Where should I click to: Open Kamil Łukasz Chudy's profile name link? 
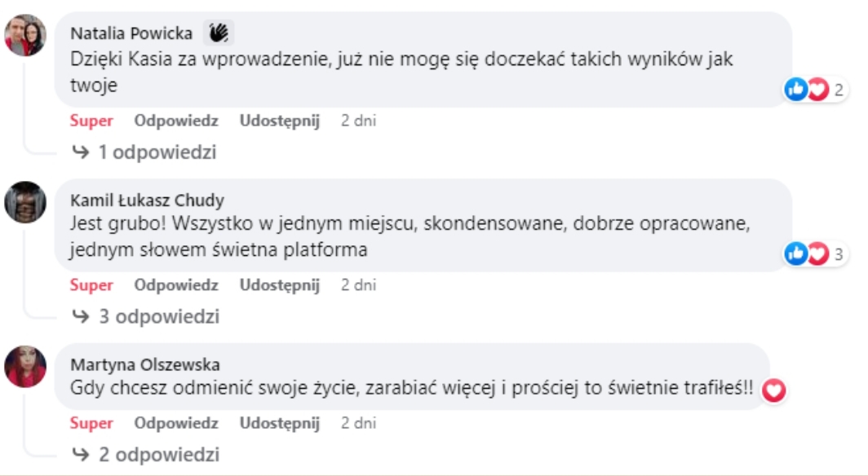pos(148,200)
